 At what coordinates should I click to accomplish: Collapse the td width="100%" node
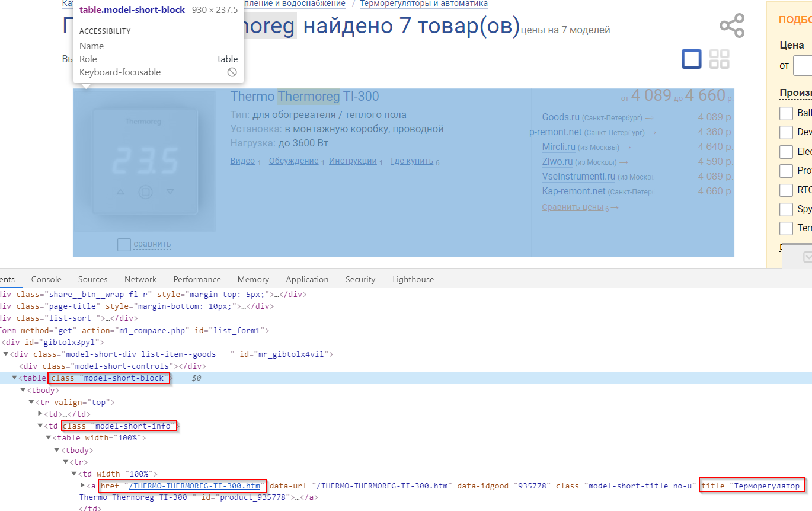(x=75, y=474)
